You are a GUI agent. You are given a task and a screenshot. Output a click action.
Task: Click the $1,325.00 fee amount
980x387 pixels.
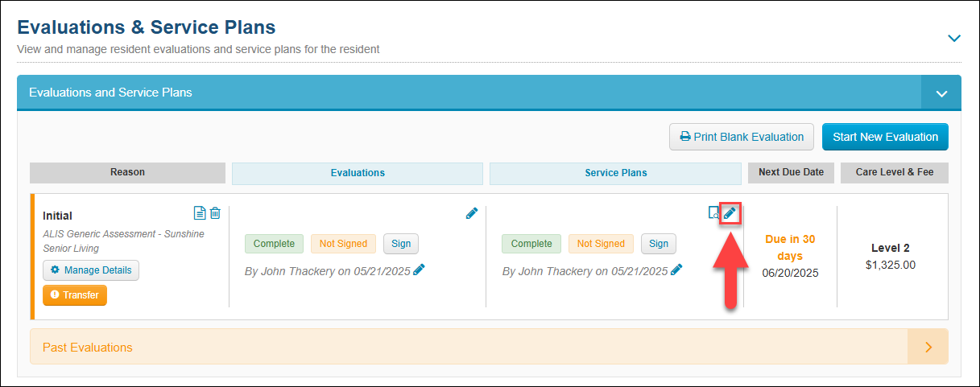point(891,265)
